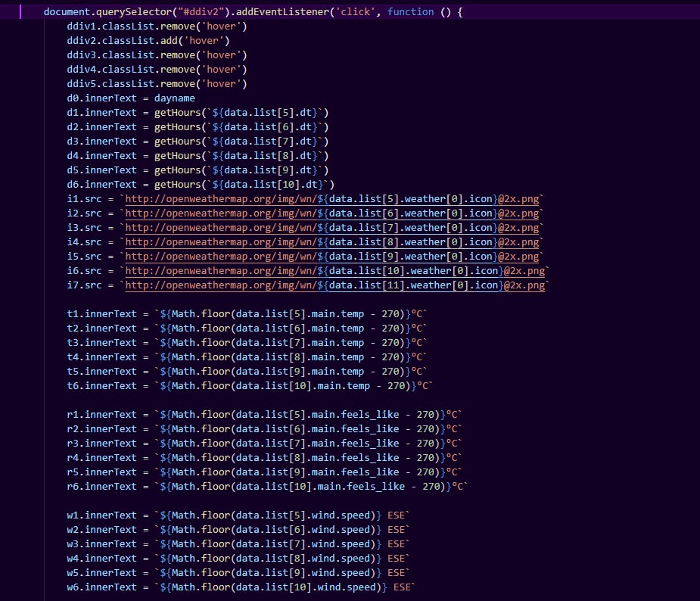Click the r3.innerText feels_like line

264,443
